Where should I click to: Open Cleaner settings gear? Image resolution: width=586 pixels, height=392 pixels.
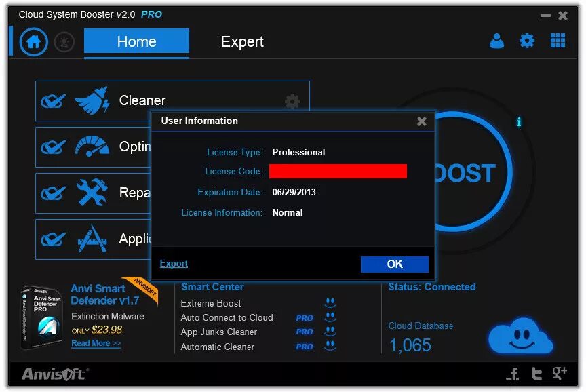pyautogui.click(x=292, y=101)
